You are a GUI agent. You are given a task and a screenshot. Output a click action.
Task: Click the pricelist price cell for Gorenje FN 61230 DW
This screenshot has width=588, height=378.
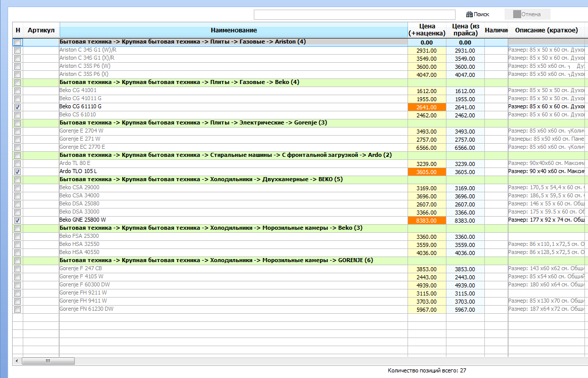click(465, 310)
